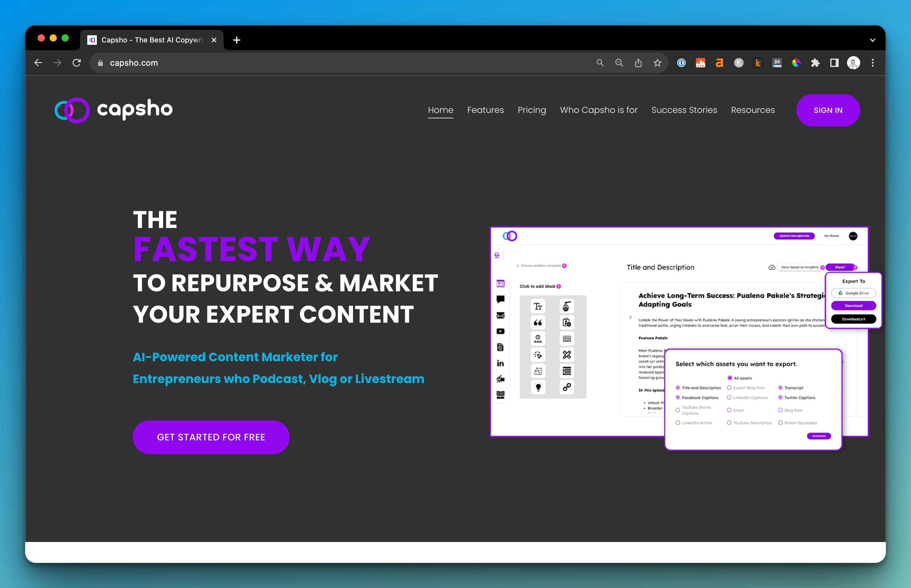
Task: Enable 'YouTube Description' export option
Action: click(x=749, y=423)
